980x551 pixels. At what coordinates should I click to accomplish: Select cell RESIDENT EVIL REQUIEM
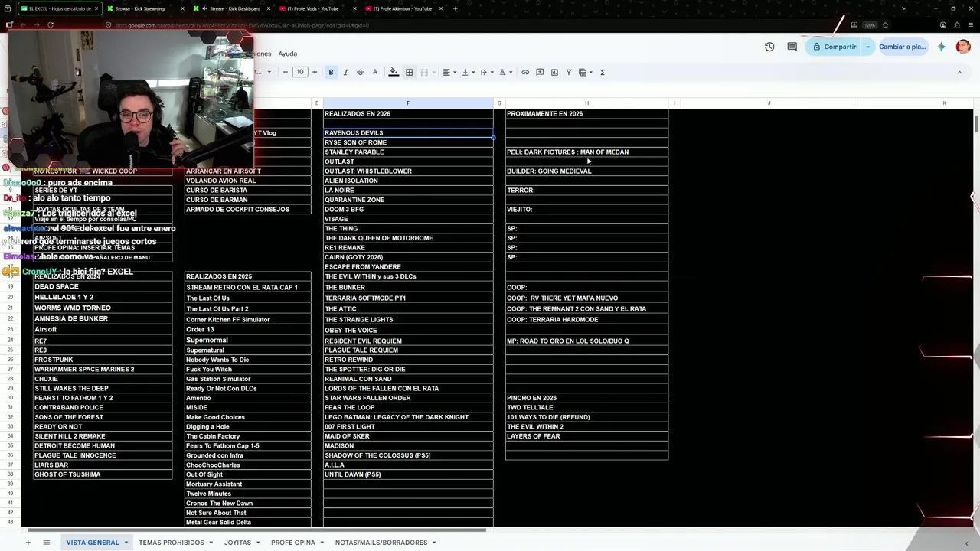pyautogui.click(x=408, y=341)
